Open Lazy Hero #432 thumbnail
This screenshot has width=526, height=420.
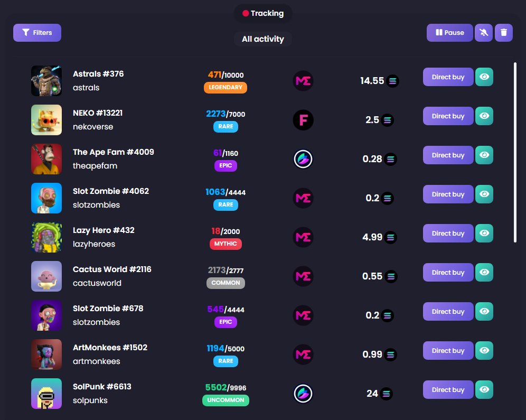[46, 237]
